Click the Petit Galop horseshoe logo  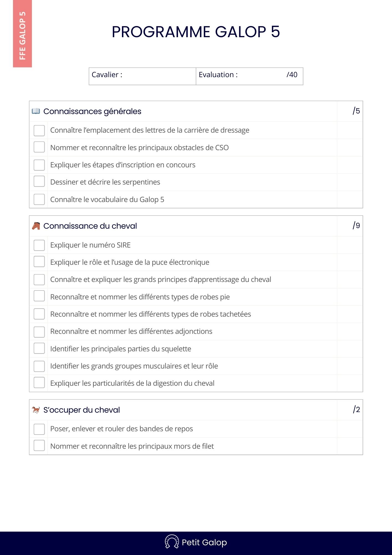(x=172, y=542)
